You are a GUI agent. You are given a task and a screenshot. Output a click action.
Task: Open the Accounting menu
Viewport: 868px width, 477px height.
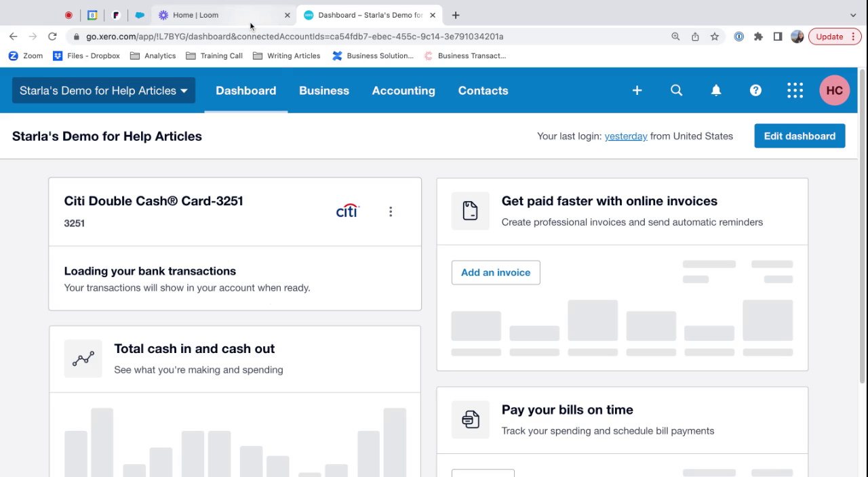pyautogui.click(x=403, y=90)
